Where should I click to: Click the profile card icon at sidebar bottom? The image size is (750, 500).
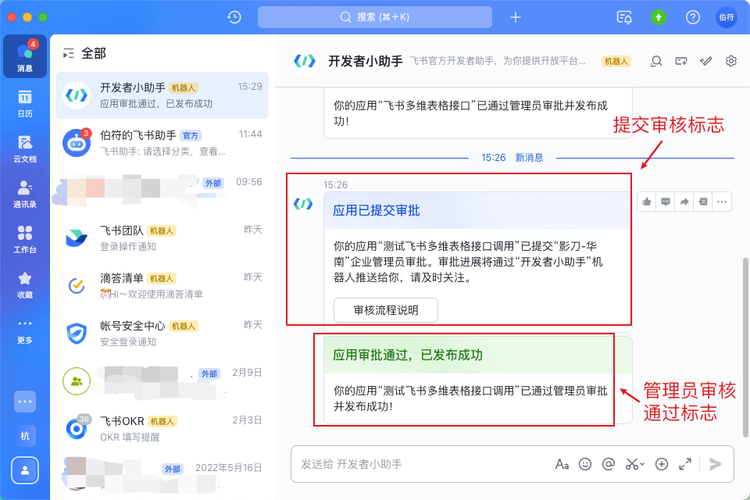coord(25,471)
